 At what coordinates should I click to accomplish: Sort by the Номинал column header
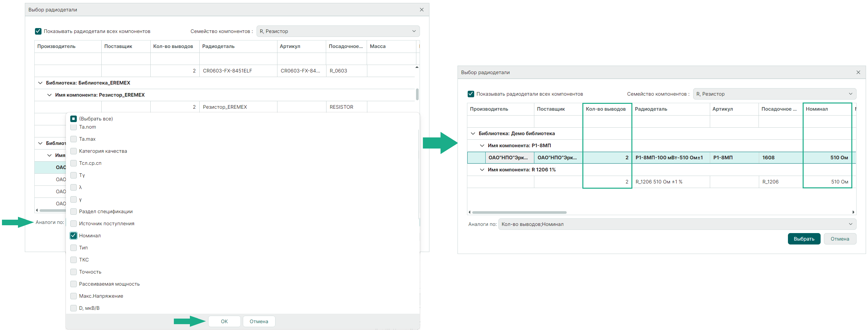click(826, 109)
